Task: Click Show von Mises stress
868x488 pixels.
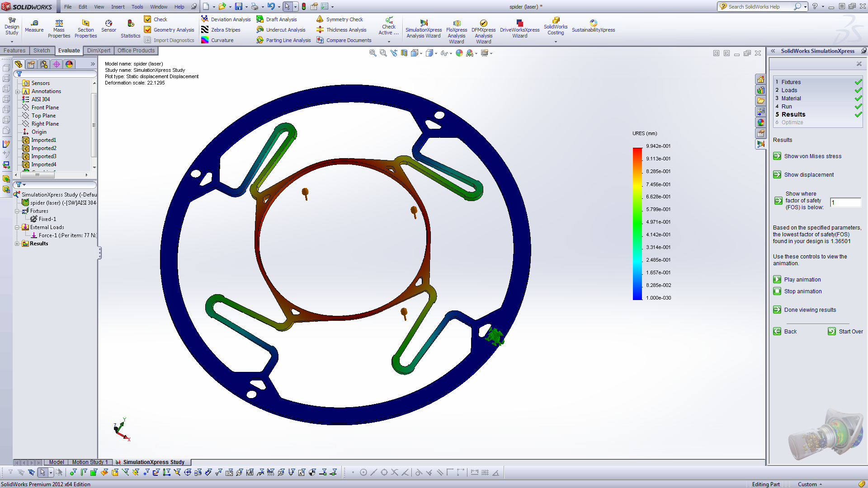Action: tap(807, 156)
